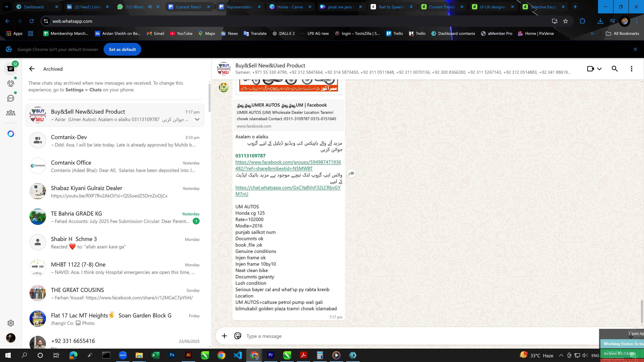Viewport: 644px width, 362px height.
Task: Go back from Archived chats list
Action: pos(32,69)
